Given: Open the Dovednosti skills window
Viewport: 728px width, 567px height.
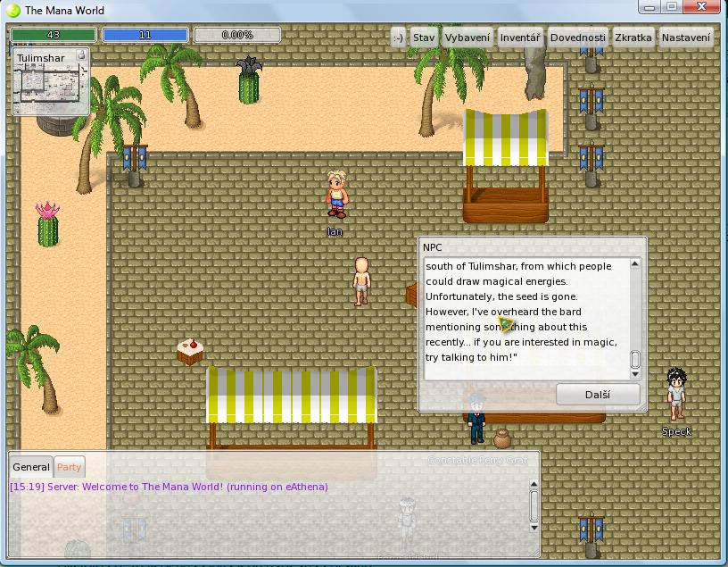Looking at the screenshot, I should click(x=577, y=38).
